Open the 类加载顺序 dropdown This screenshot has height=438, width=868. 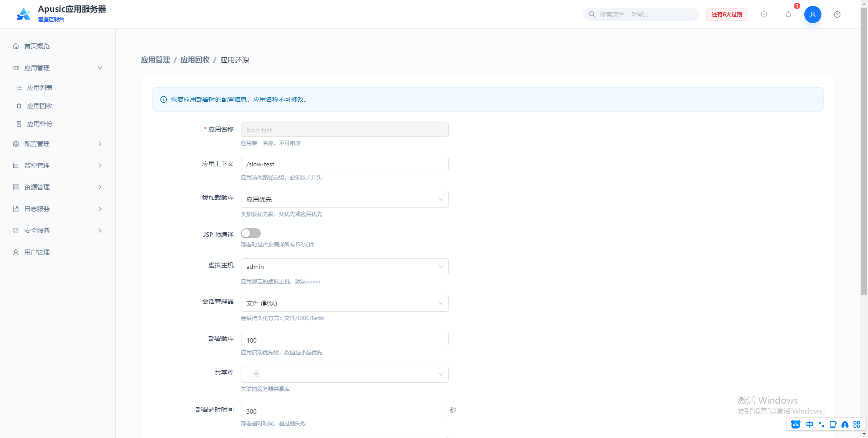pyautogui.click(x=344, y=199)
